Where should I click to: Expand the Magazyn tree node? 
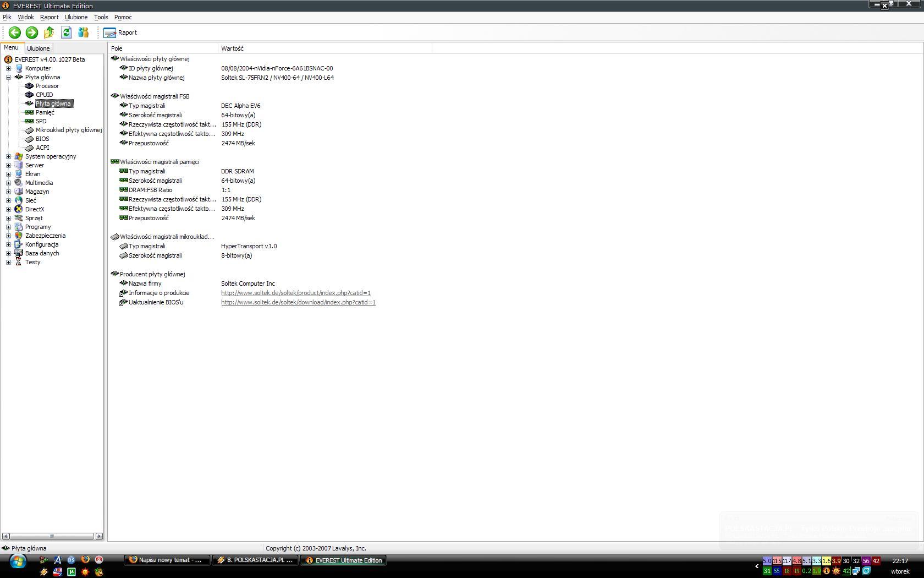click(8, 192)
